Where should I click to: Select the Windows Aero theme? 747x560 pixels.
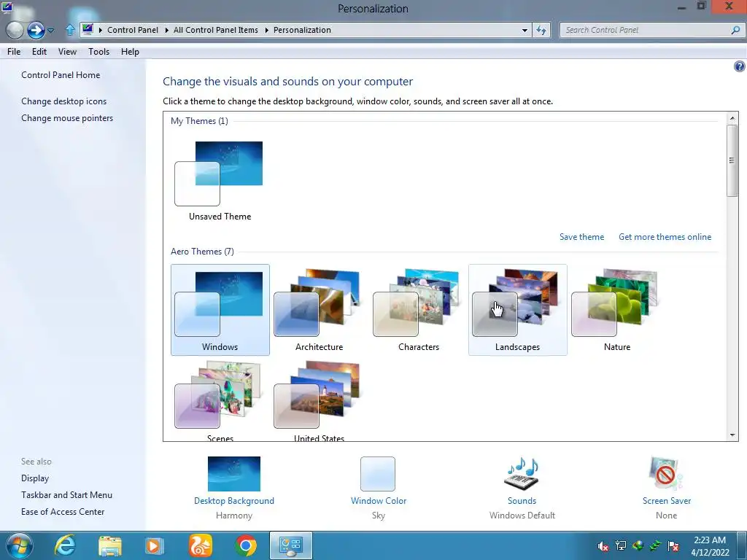(x=220, y=310)
